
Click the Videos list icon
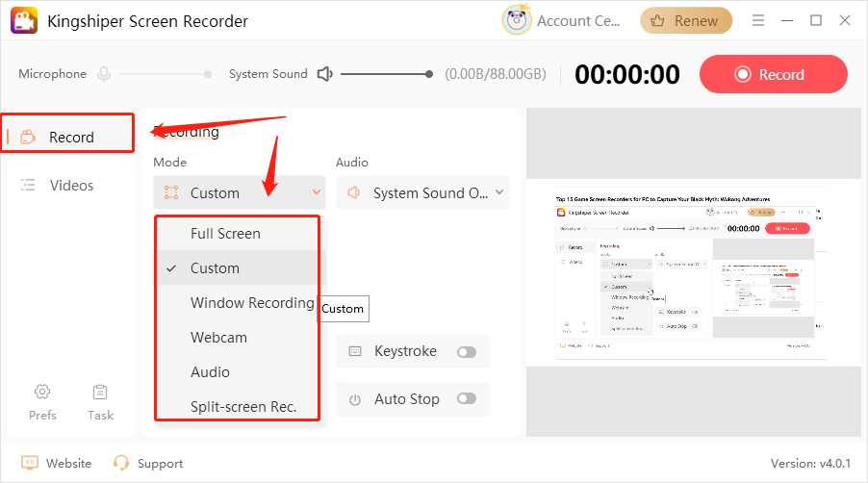(28, 185)
